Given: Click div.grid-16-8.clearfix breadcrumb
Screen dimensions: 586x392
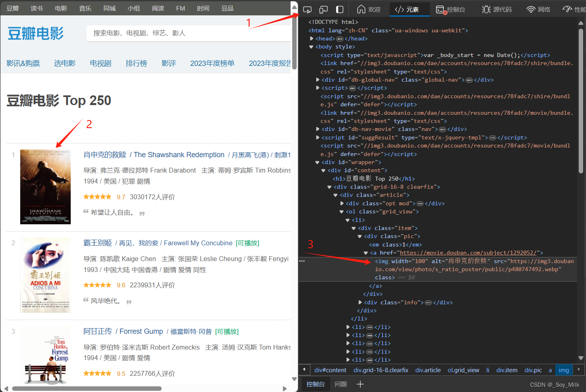Looking at the screenshot, I should point(381,370).
